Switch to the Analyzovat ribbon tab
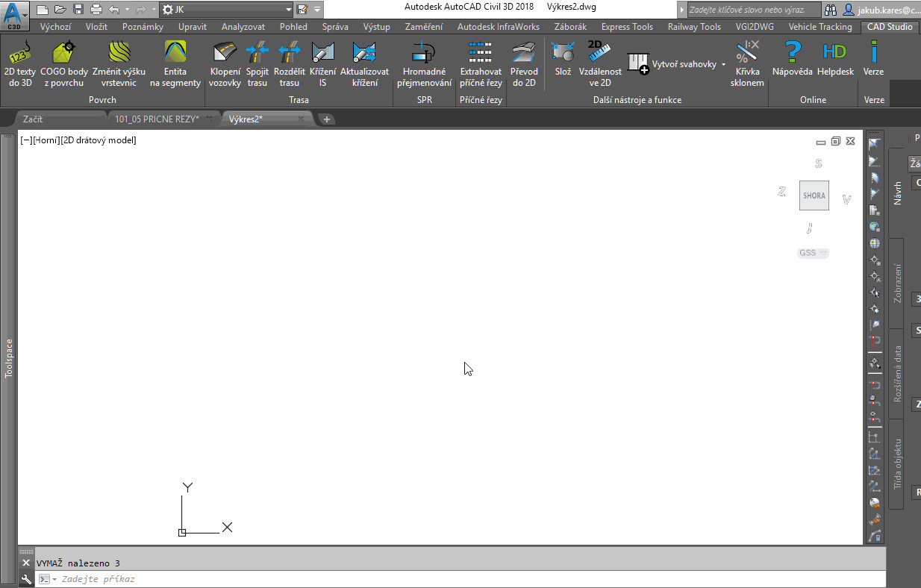The image size is (921, 588). click(x=243, y=26)
